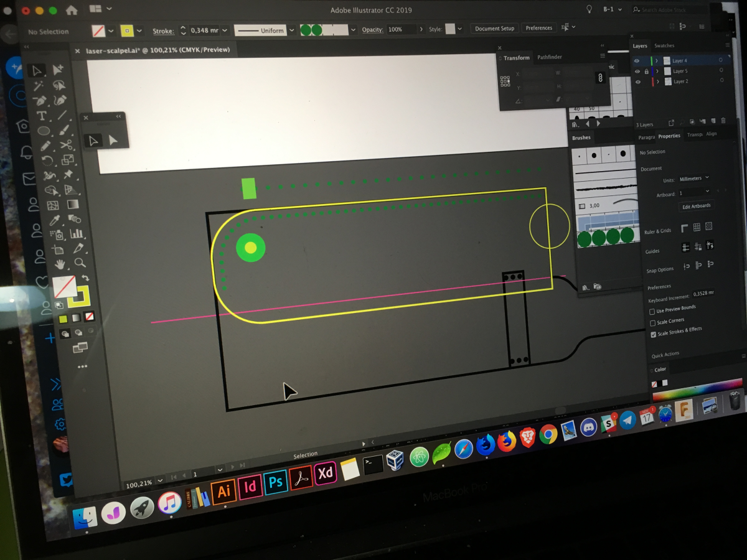The height and width of the screenshot is (560, 747).
Task: Click yellow stroke color swatch in control bar
Action: click(x=127, y=30)
